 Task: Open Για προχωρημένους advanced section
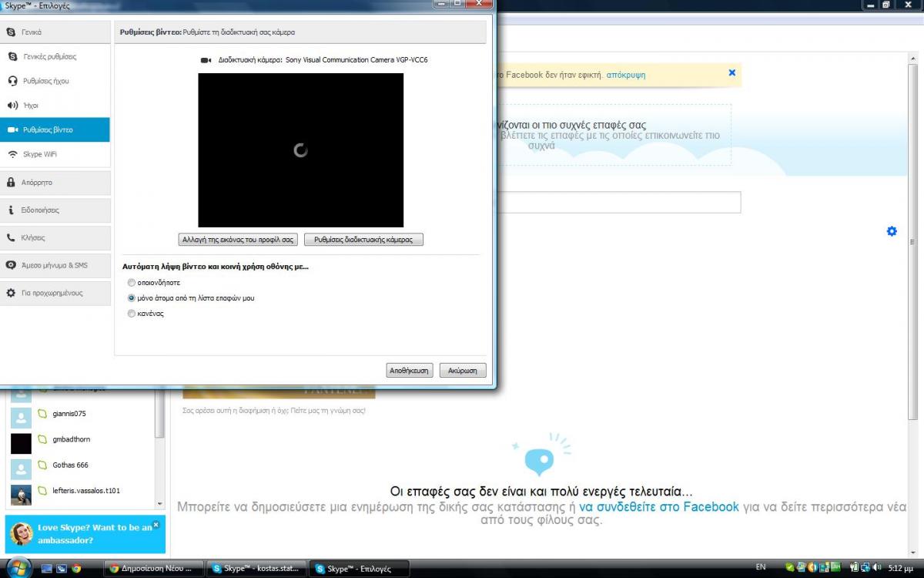55,293
